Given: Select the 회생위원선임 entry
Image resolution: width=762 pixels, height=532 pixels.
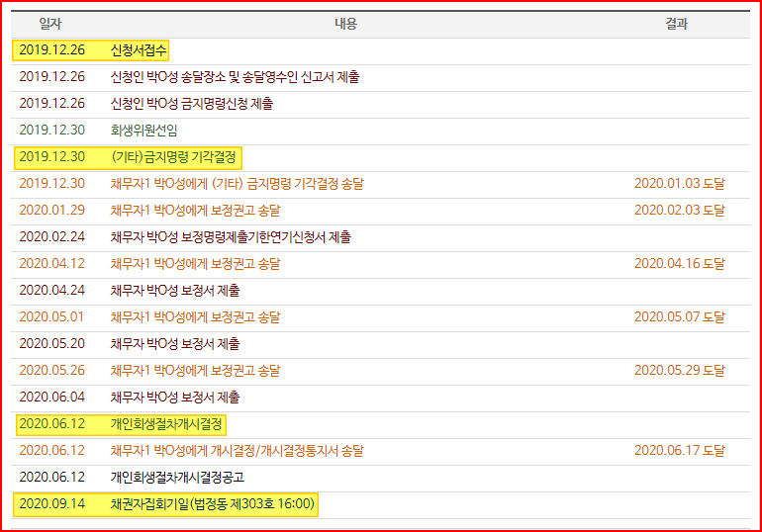Looking at the screenshot, I should pos(143,131).
